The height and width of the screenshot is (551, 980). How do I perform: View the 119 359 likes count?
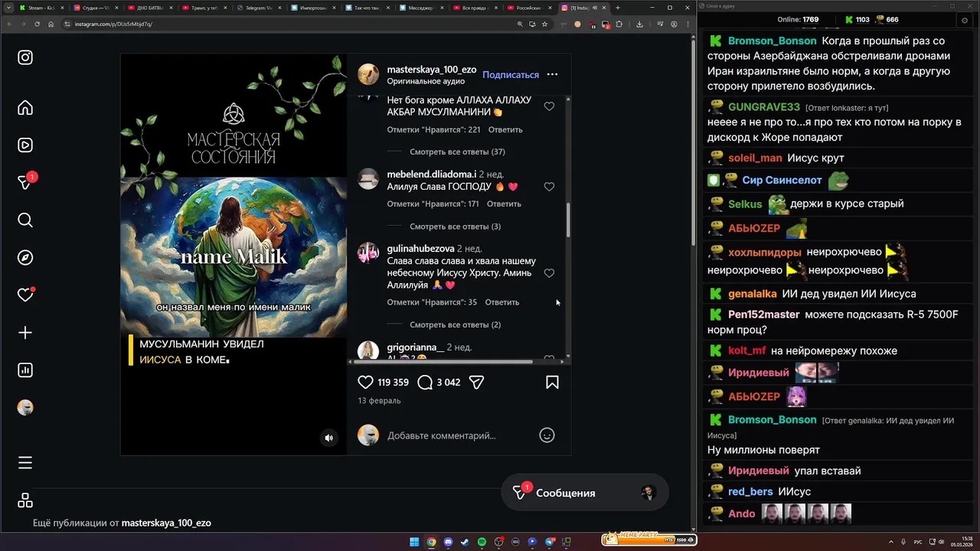pyautogui.click(x=393, y=382)
